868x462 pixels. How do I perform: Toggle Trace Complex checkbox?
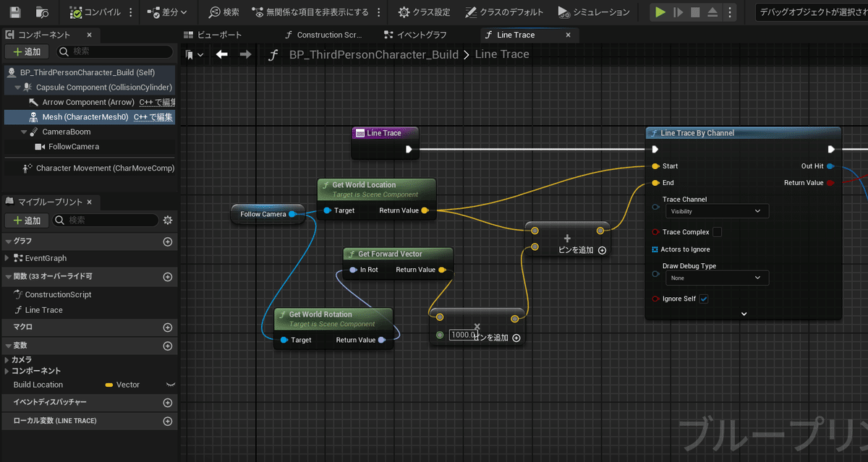pos(717,232)
